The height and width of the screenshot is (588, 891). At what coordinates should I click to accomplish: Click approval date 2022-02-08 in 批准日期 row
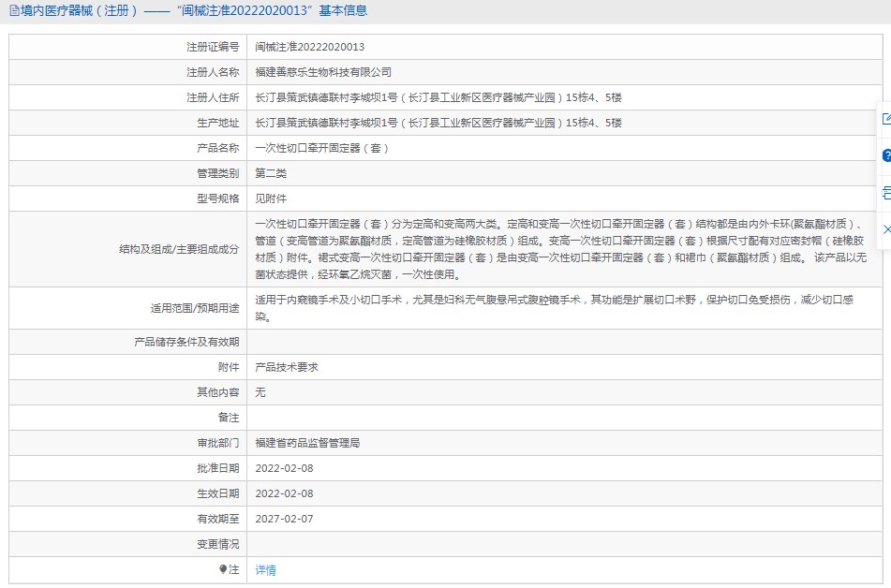tap(284, 469)
